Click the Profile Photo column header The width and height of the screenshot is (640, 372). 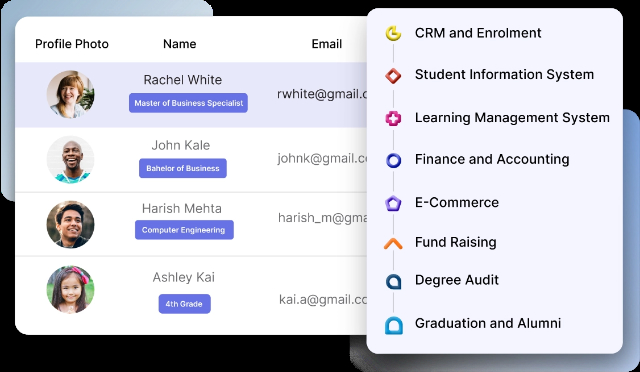pyautogui.click(x=72, y=44)
